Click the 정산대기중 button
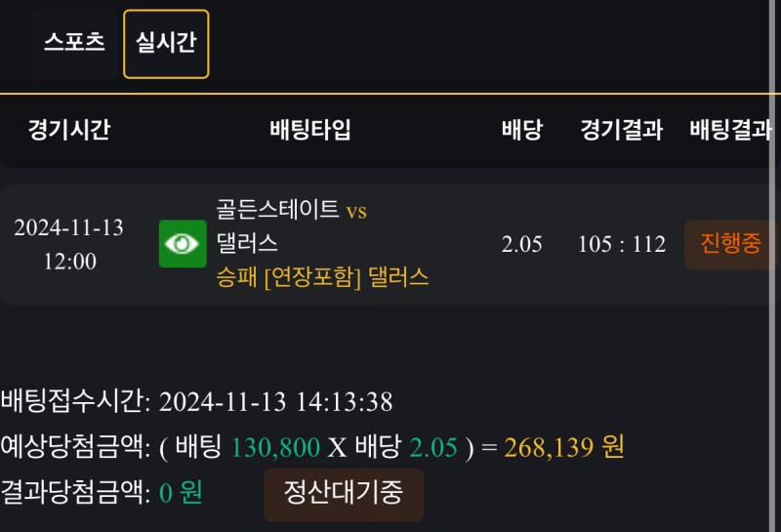The height and width of the screenshot is (532, 781). click(343, 492)
